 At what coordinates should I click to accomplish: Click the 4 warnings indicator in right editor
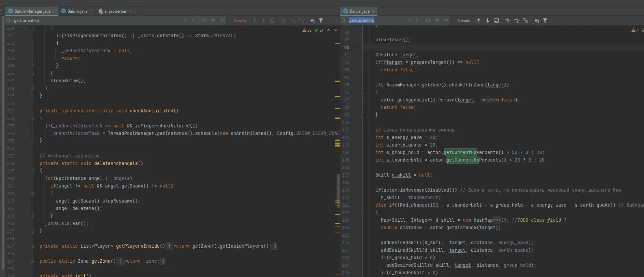pos(635,30)
